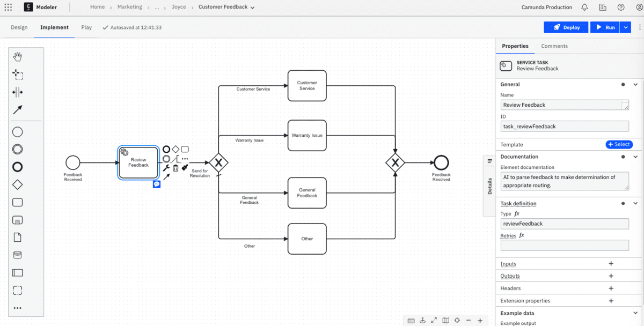Open the vertical ellipsis menu beside Run
Image resolution: width=644 pixels, height=326 pixels.
tap(640, 27)
